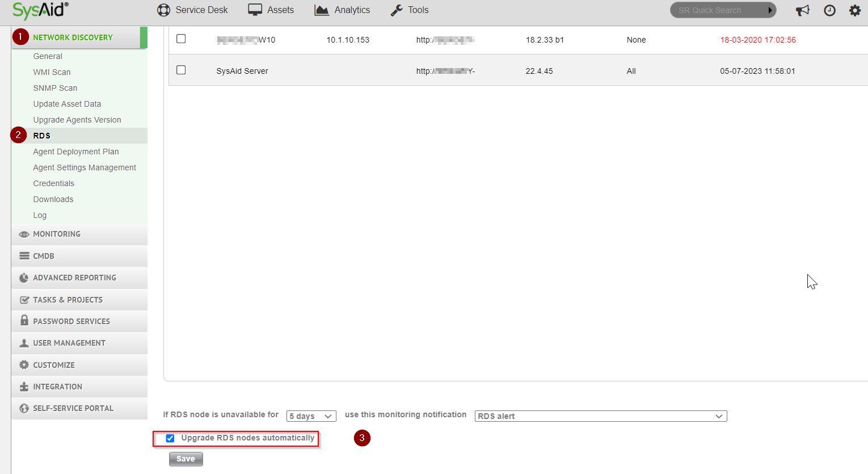Select the SysAid Server row checkbox
This screenshot has width=868, height=474.
[x=181, y=70]
